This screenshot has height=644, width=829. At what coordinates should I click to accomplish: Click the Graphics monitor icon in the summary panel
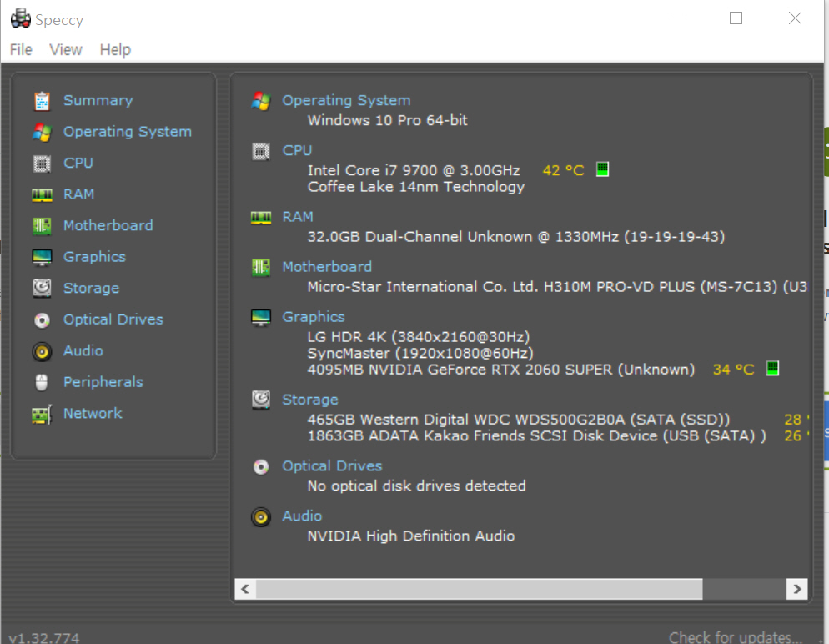[x=261, y=317]
